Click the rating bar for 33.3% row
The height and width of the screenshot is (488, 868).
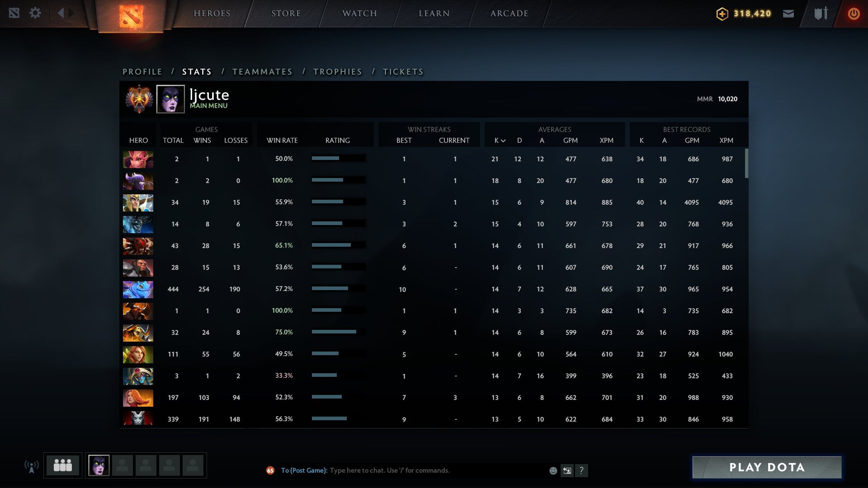(339, 375)
